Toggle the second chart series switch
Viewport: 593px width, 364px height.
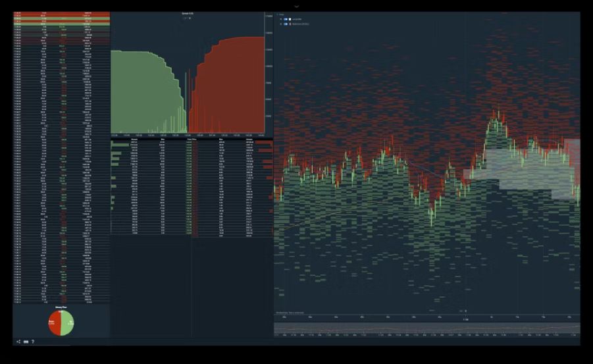286,24
